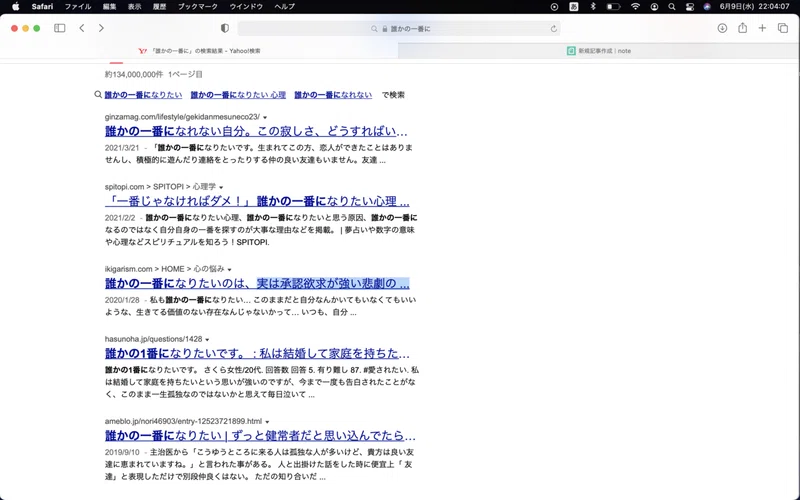The height and width of the screenshot is (500, 800).
Task: Click the date and time in menu bar
Action: coord(754,7)
